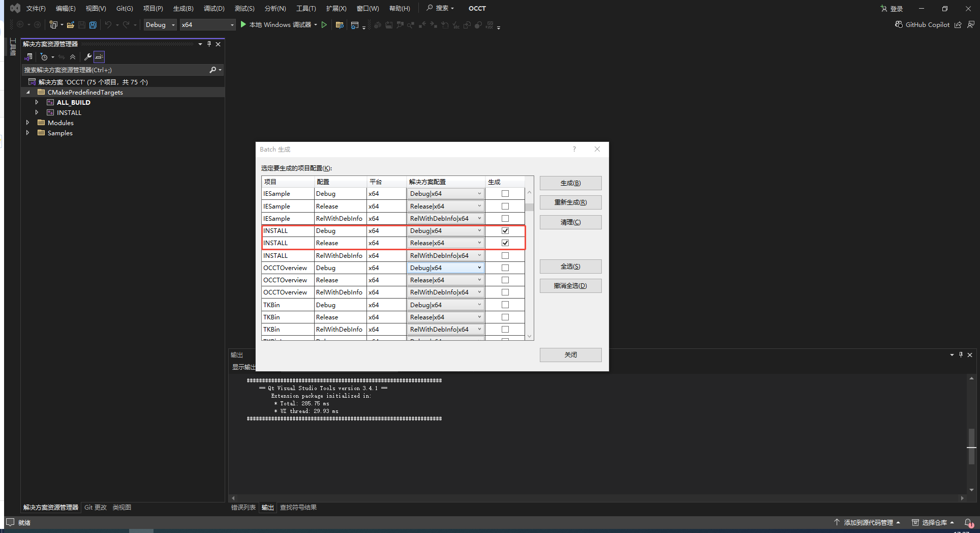Open the Debug configuration dropdown in toolbar
Viewport: 980px width, 533px height.
point(160,24)
